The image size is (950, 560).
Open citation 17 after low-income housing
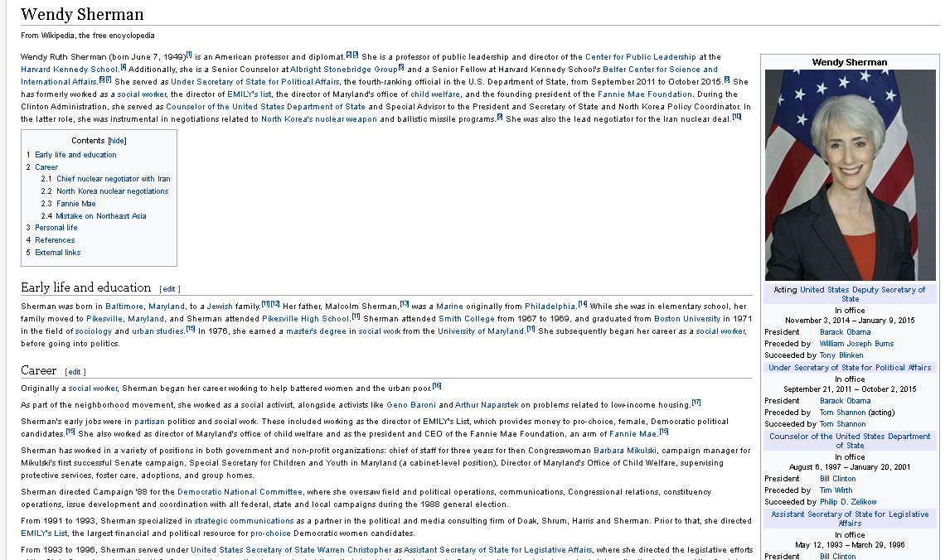[x=696, y=403]
